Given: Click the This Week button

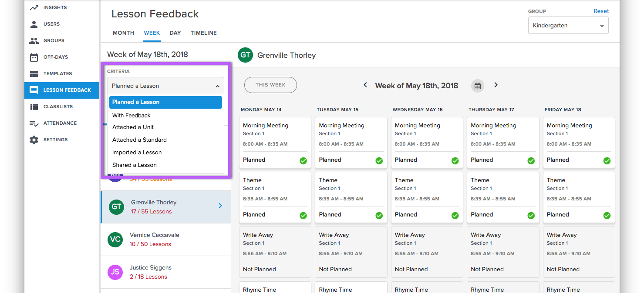Looking at the screenshot, I should coord(270,85).
